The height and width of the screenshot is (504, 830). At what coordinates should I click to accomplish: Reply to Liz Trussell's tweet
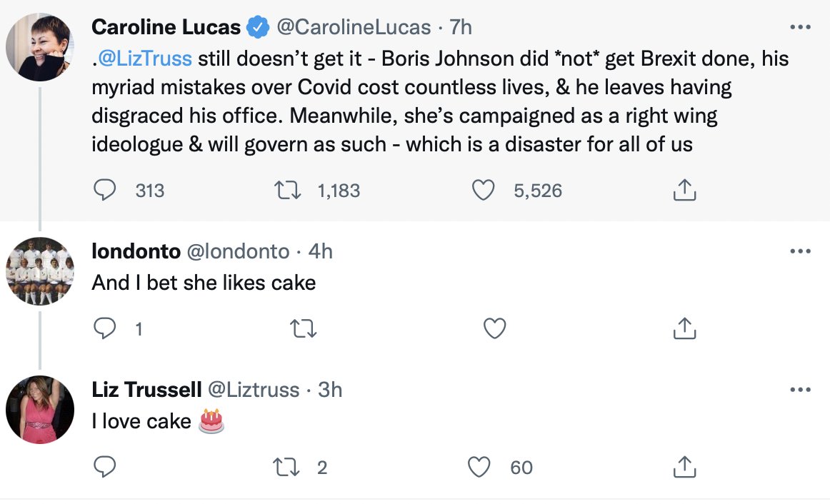click(x=105, y=467)
